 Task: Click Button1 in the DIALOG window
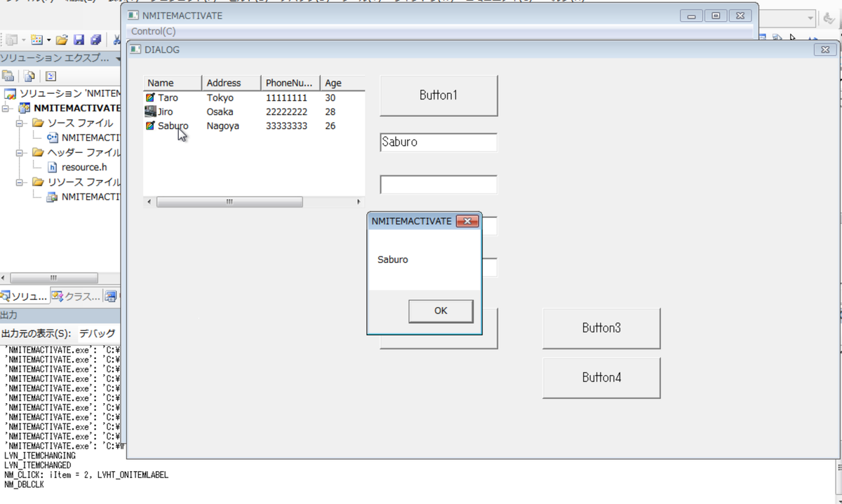click(x=439, y=95)
